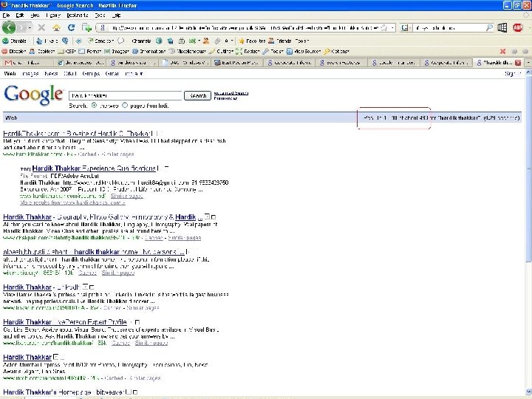Screen dimensions: 532x399
Task: Go to Home page via house icon
Action: [56, 27]
